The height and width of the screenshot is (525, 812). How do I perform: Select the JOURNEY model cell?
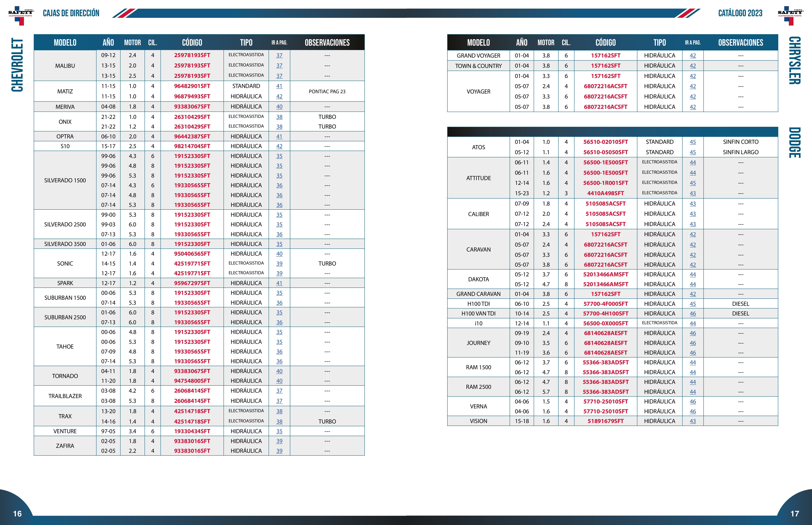(x=479, y=343)
